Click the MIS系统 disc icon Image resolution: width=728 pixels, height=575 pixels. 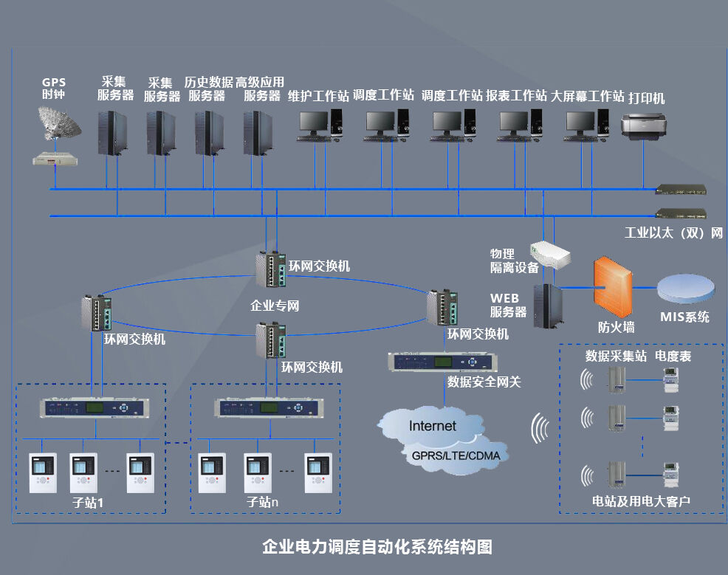click(x=684, y=288)
